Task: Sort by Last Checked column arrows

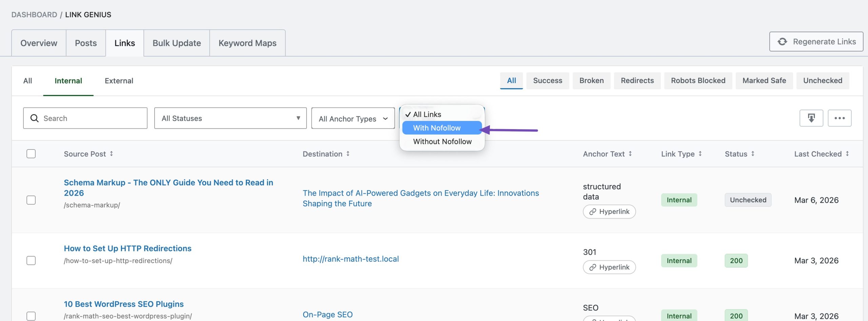Action: [847, 154]
